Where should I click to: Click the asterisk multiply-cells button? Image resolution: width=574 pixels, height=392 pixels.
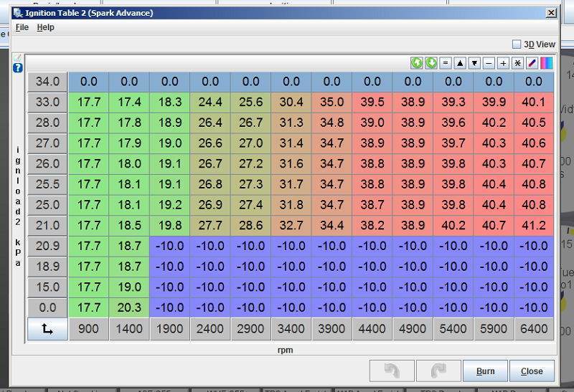(517, 63)
